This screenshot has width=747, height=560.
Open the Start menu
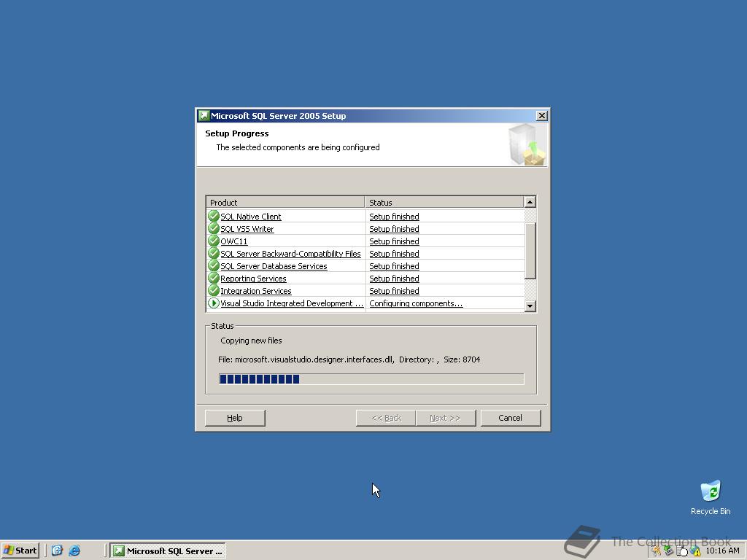pos(20,551)
